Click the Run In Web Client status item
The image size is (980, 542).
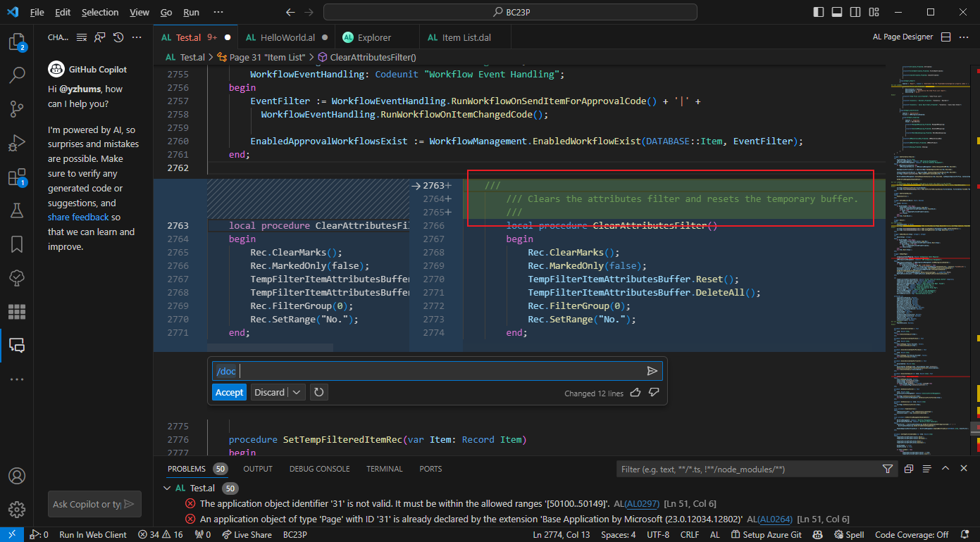click(92, 534)
